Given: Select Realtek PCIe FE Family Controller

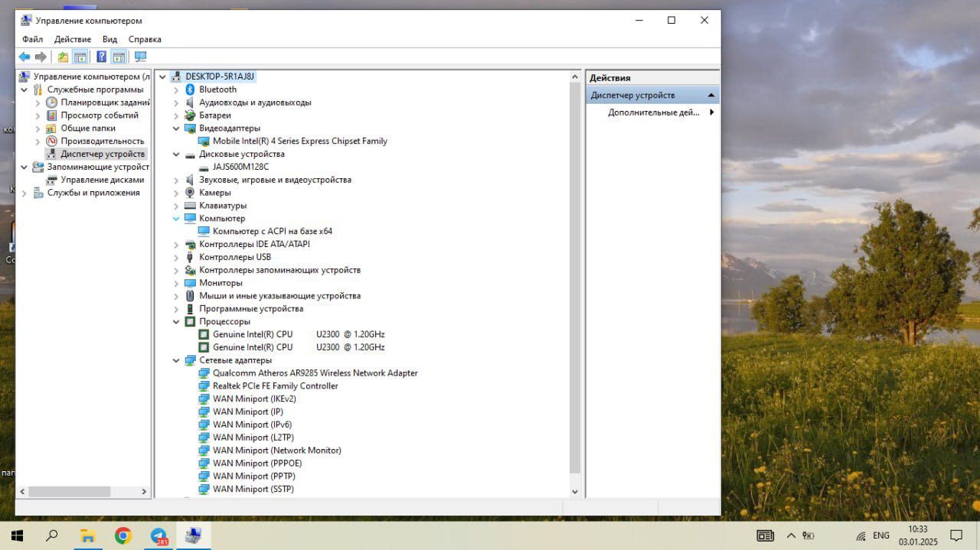Looking at the screenshot, I should [x=276, y=386].
